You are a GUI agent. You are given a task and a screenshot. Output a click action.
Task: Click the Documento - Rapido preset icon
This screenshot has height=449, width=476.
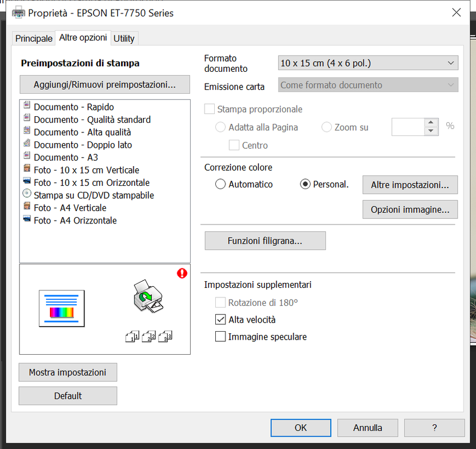[x=27, y=105]
